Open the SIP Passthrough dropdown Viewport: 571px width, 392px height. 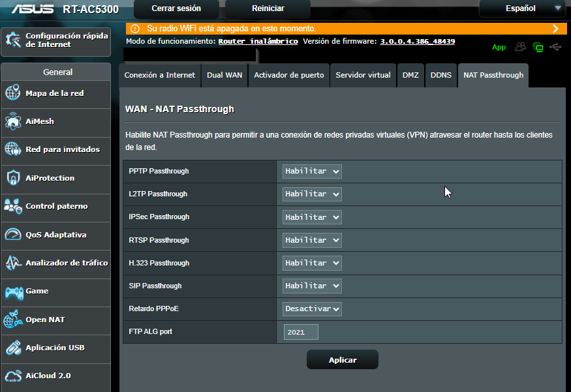click(x=312, y=286)
